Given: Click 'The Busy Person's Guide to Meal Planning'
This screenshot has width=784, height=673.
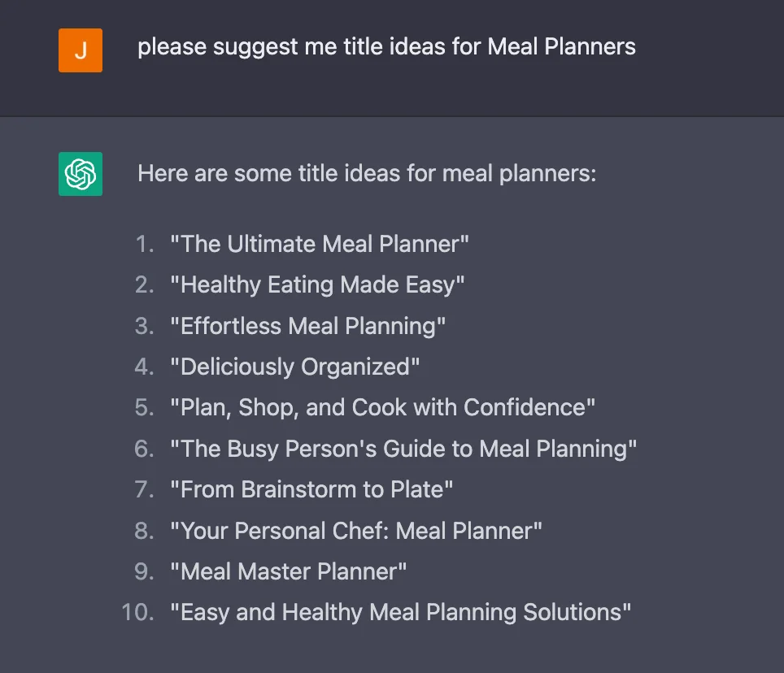Looking at the screenshot, I should [x=403, y=449].
